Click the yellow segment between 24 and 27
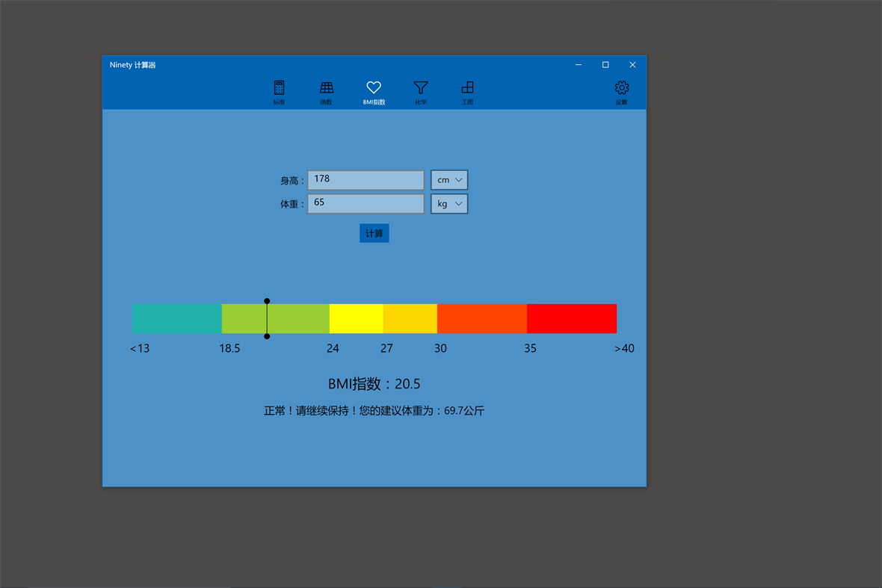Viewport: 882px width, 588px height. tap(357, 318)
